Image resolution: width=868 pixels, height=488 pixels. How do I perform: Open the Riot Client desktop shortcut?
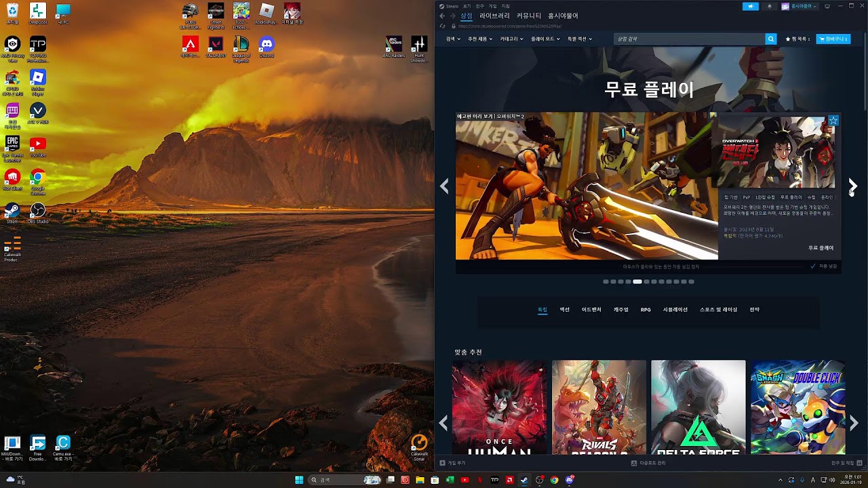coord(12,180)
